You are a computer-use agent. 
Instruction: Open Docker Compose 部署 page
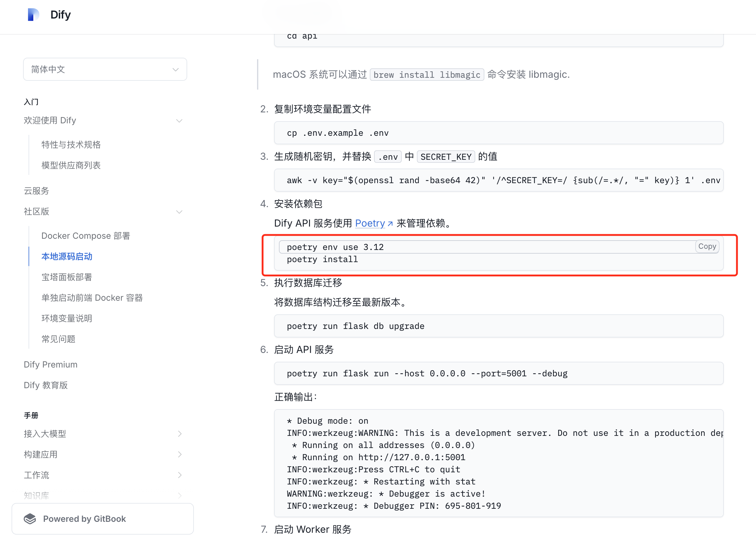(x=86, y=236)
